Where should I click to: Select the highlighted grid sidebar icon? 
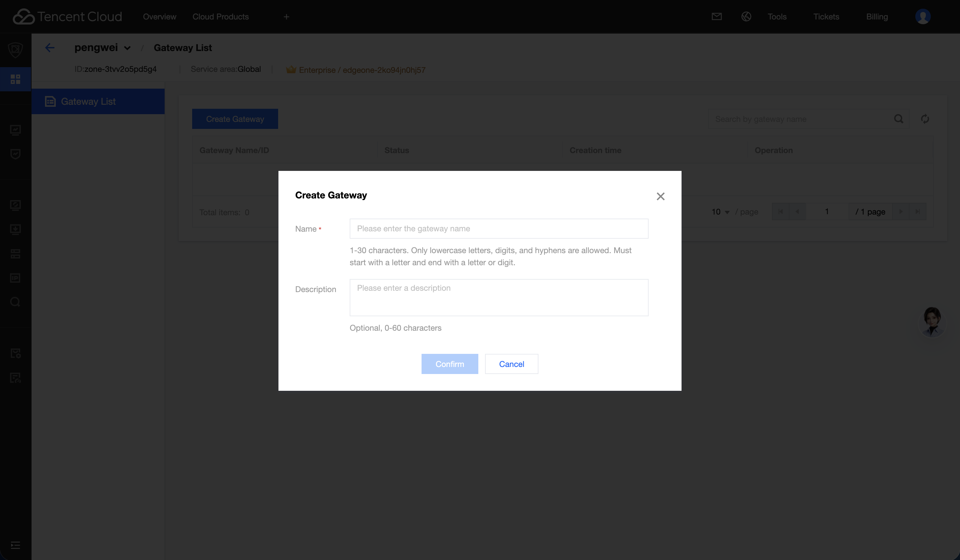click(x=15, y=79)
